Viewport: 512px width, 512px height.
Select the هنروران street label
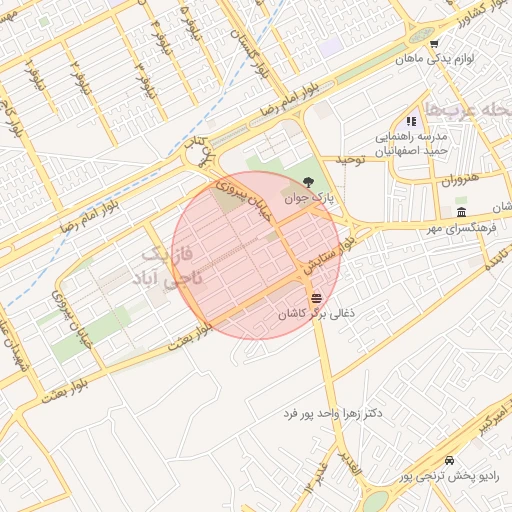(x=460, y=180)
